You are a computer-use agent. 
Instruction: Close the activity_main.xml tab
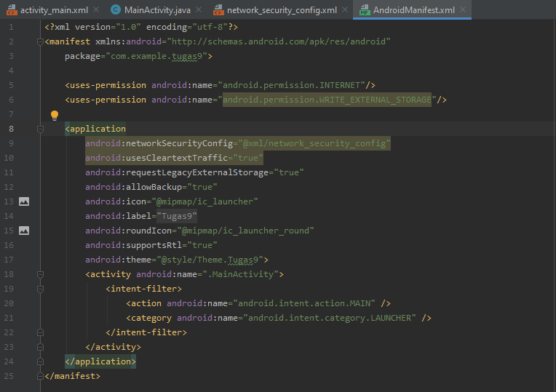pos(96,10)
